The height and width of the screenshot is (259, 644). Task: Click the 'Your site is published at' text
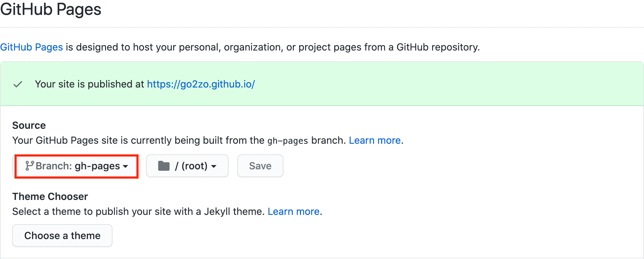pos(89,84)
